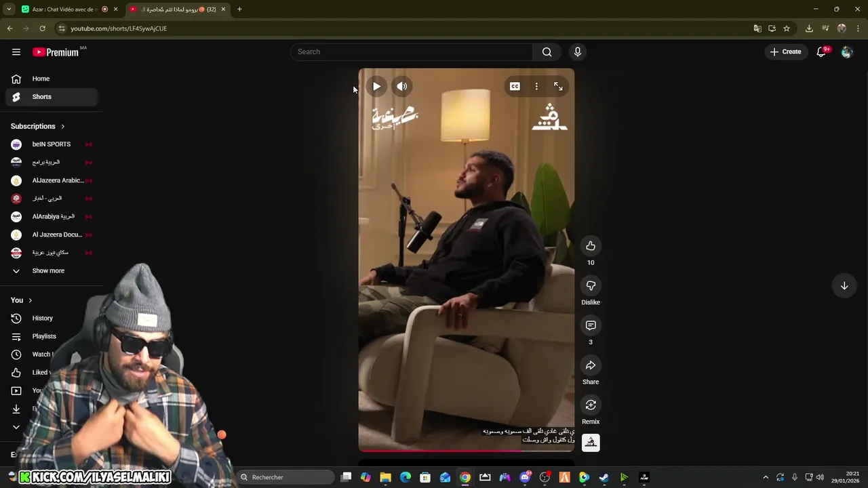Screen dimensions: 868x488
Task: Open File Explorer from taskbar
Action: (385, 477)
